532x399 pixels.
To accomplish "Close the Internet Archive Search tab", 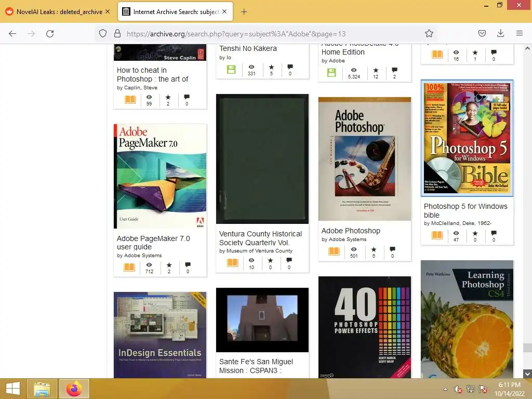I will (x=224, y=11).
